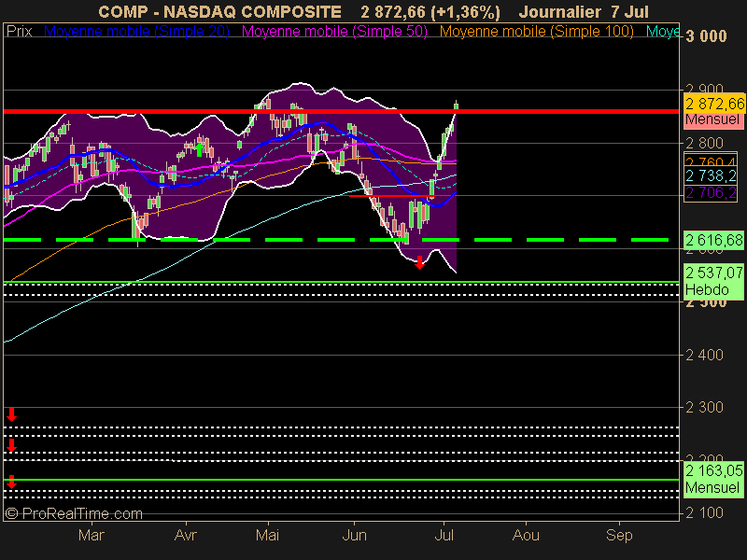Click the 2 800 price axis label
The image size is (747, 560).
[704, 143]
